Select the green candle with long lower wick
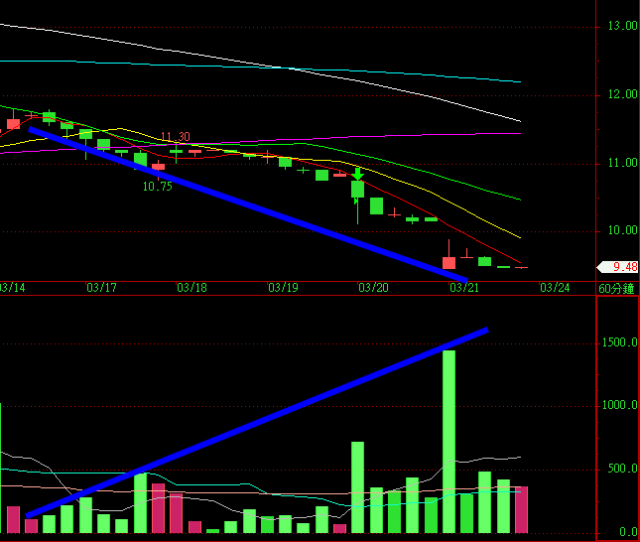640x542 pixels. [358, 202]
